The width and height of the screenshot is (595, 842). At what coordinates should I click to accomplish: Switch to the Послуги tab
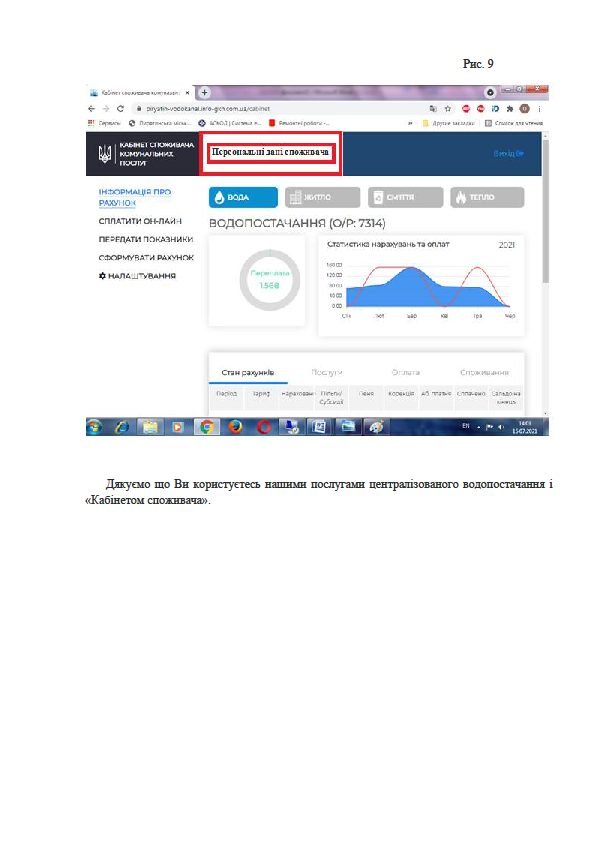coord(326,372)
